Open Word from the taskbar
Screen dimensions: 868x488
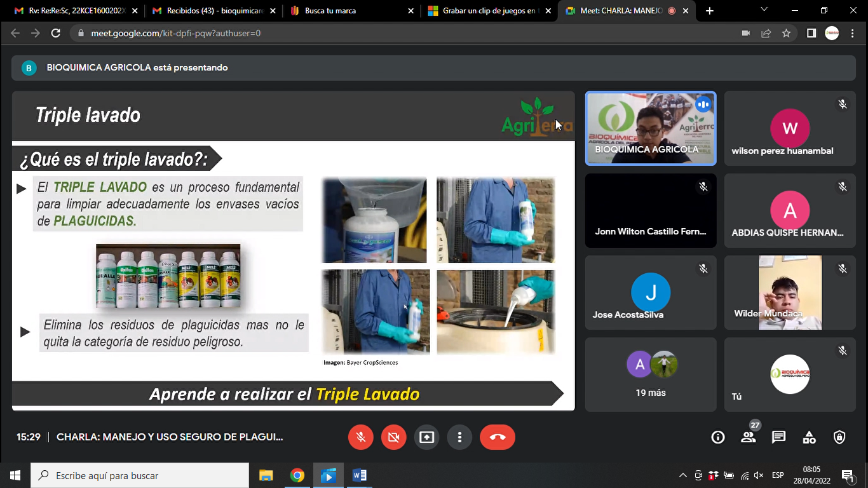pyautogui.click(x=359, y=475)
